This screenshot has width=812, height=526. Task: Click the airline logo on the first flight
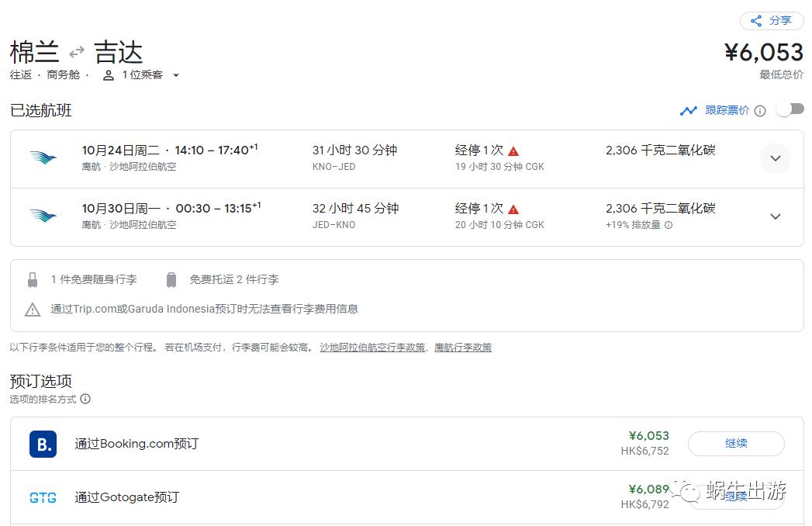43,157
